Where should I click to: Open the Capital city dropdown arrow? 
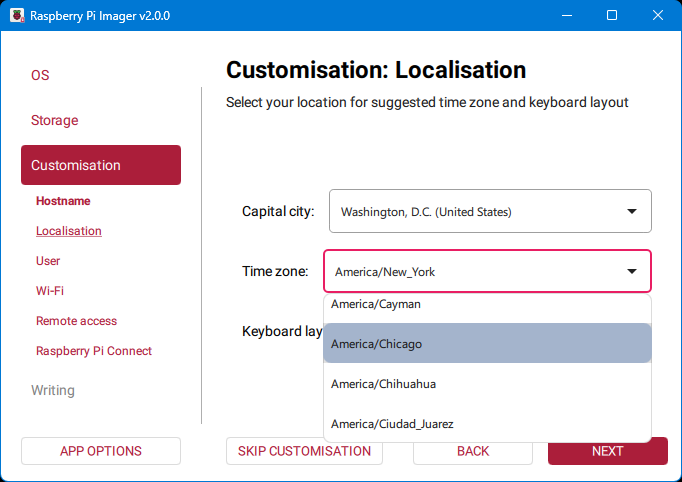pos(632,212)
